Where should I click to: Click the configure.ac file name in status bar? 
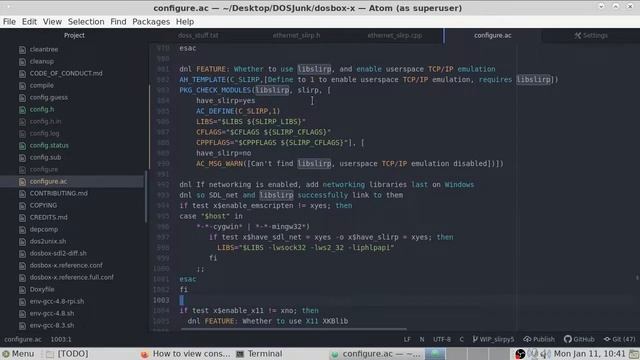(23, 339)
